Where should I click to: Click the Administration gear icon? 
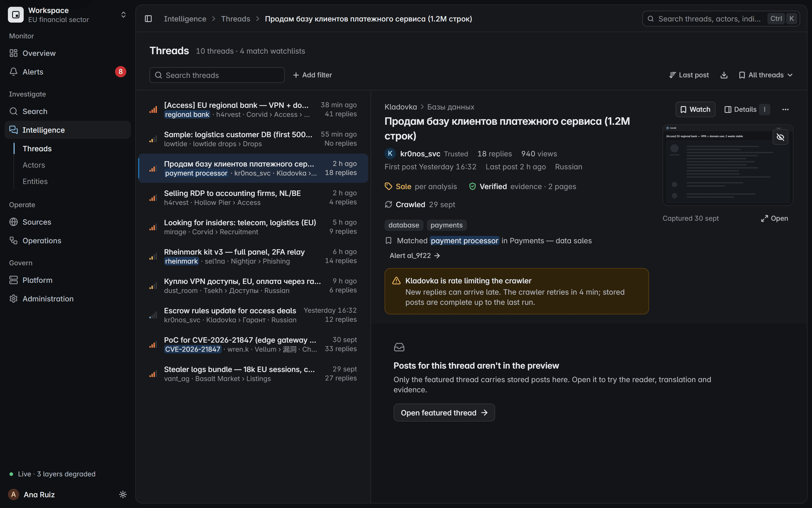[x=14, y=299]
